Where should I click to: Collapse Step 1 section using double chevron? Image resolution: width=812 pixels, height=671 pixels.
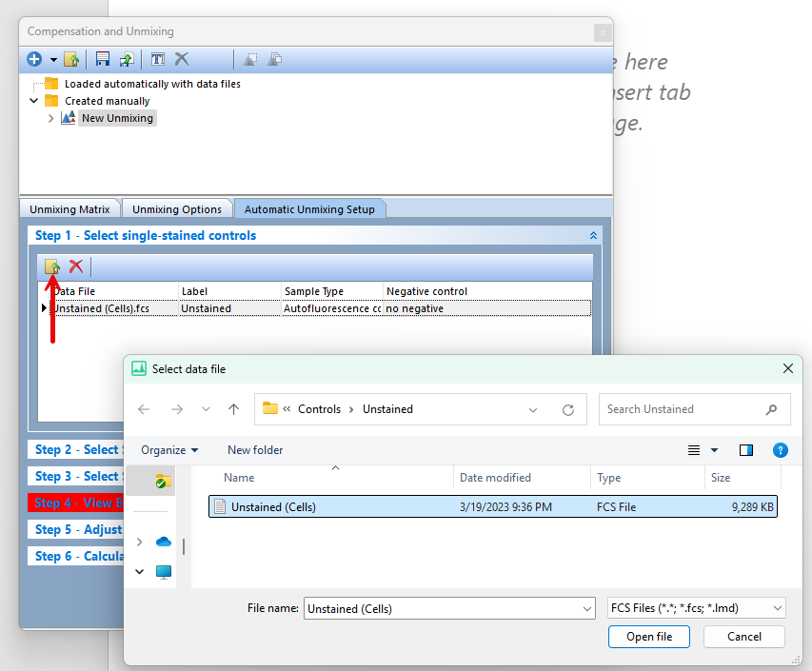pyautogui.click(x=593, y=235)
